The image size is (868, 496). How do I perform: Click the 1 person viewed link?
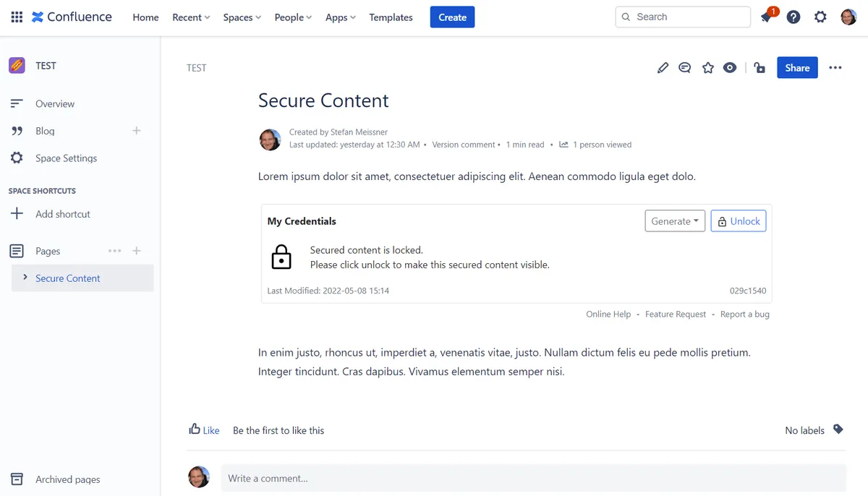pyautogui.click(x=602, y=145)
